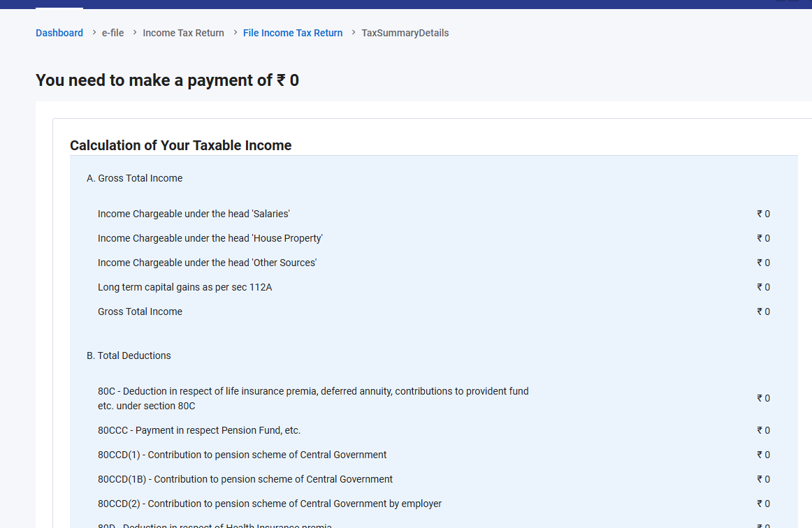The height and width of the screenshot is (528, 812).
Task: Click the chevron right after Dashboard
Action: click(x=94, y=32)
